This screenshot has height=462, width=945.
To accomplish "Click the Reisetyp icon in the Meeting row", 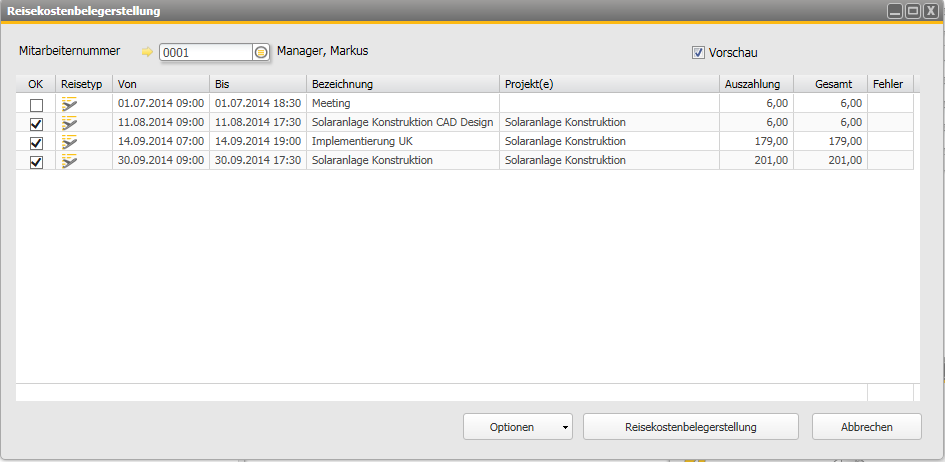I will click(70, 104).
